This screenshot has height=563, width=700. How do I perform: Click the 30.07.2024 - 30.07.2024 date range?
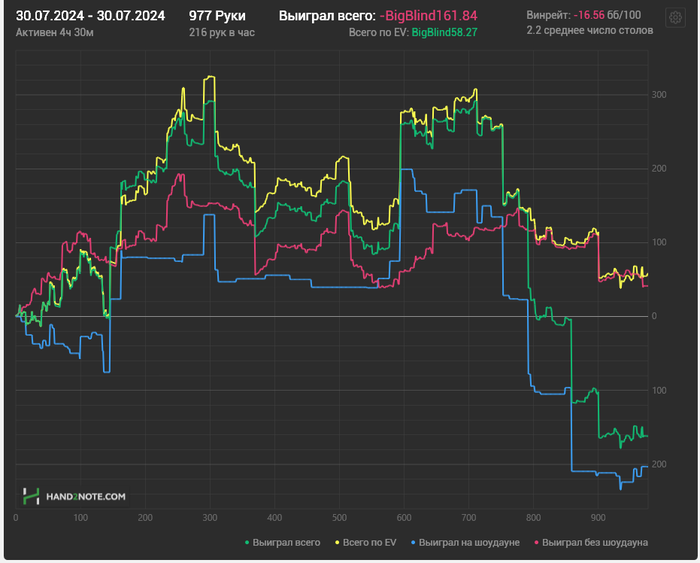[x=89, y=16]
